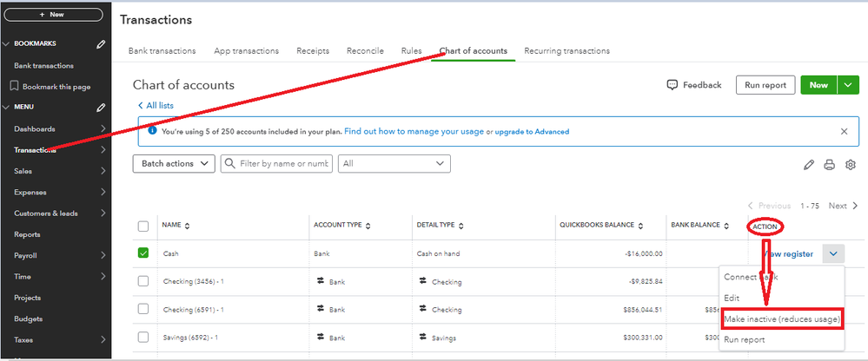
Task: Open the dropdown arrow beside the New button
Action: point(848,85)
